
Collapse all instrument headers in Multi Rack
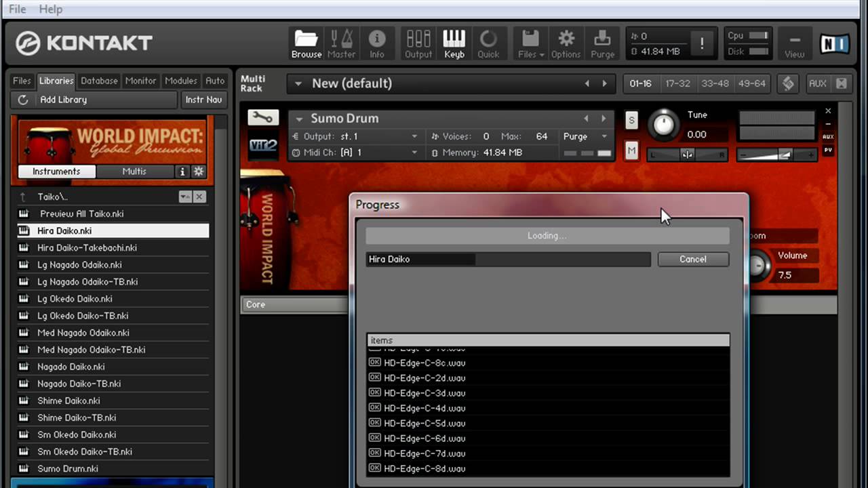[x=842, y=83]
